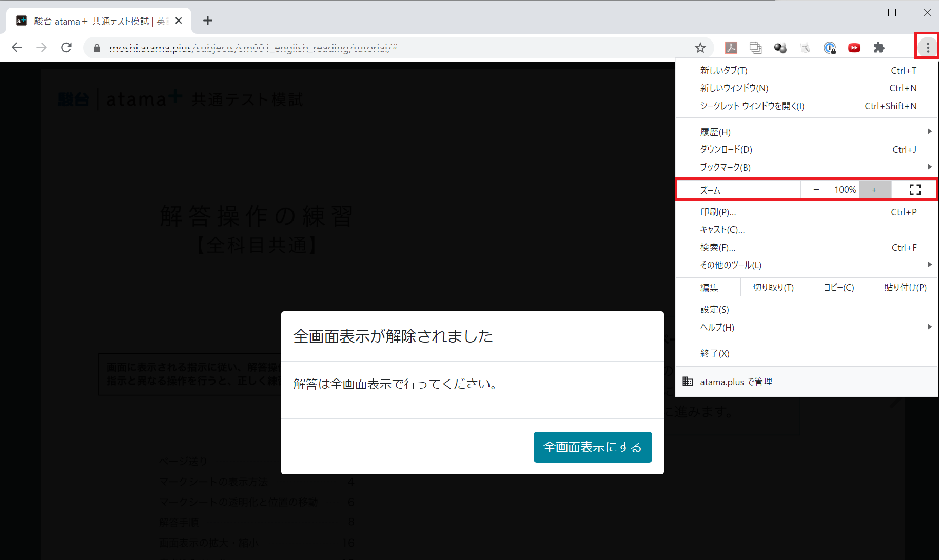
Task: Go back with the browser arrow
Action: [x=17, y=48]
